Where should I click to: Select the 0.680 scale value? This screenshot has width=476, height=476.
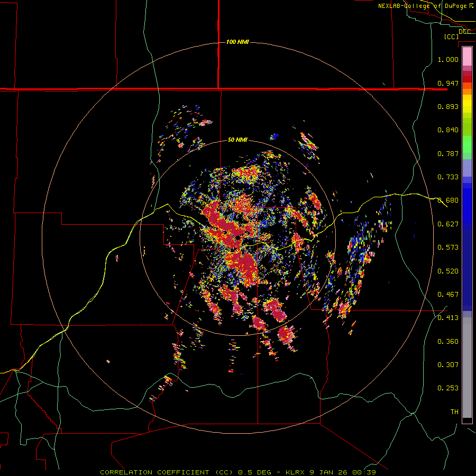coord(448,200)
